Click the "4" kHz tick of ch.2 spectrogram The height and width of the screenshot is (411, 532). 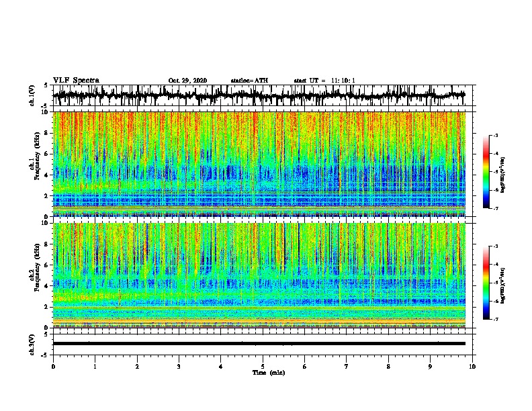pyautogui.click(x=47, y=286)
